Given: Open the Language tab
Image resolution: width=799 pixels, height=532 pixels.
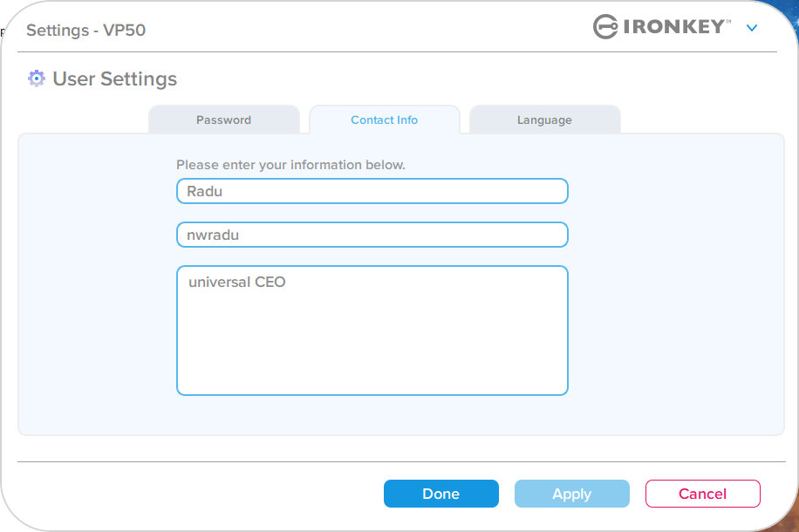Looking at the screenshot, I should click(544, 119).
